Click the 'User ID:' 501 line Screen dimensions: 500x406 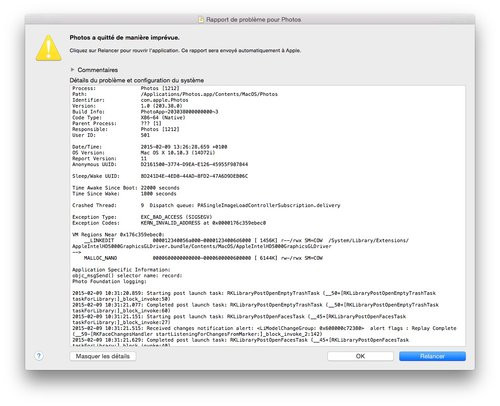[111, 135]
